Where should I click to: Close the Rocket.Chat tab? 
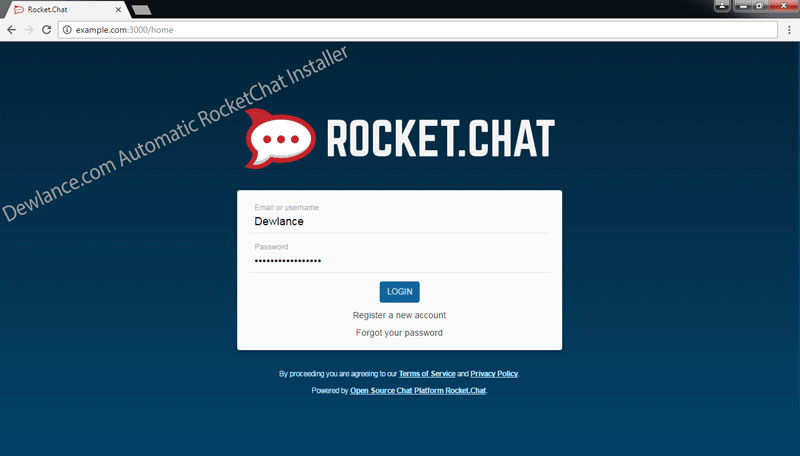tap(118, 9)
